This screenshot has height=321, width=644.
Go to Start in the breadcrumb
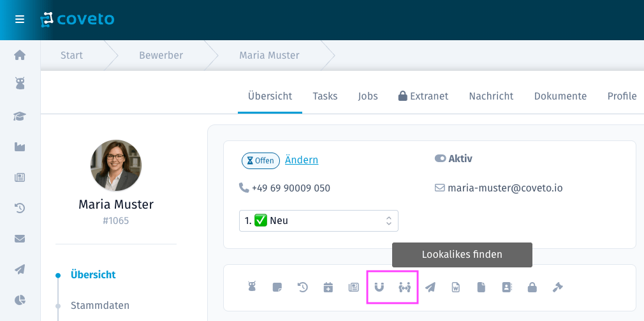[x=71, y=55]
